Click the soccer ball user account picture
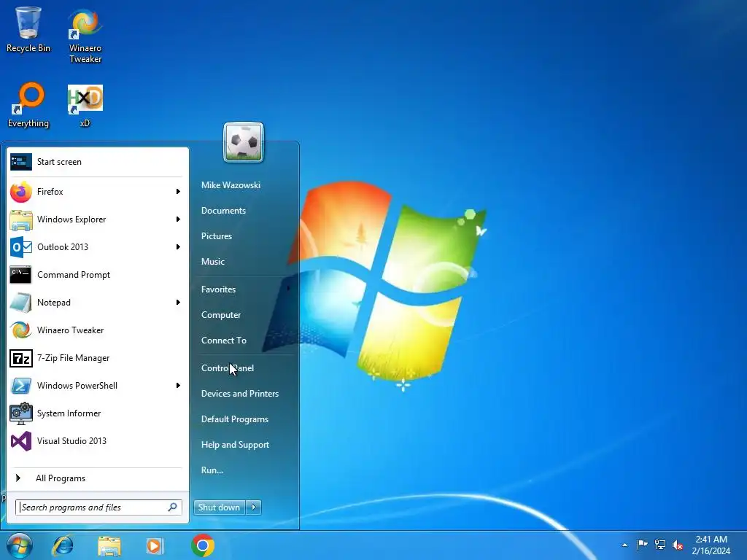This screenshot has height=560, width=747. 244,142
